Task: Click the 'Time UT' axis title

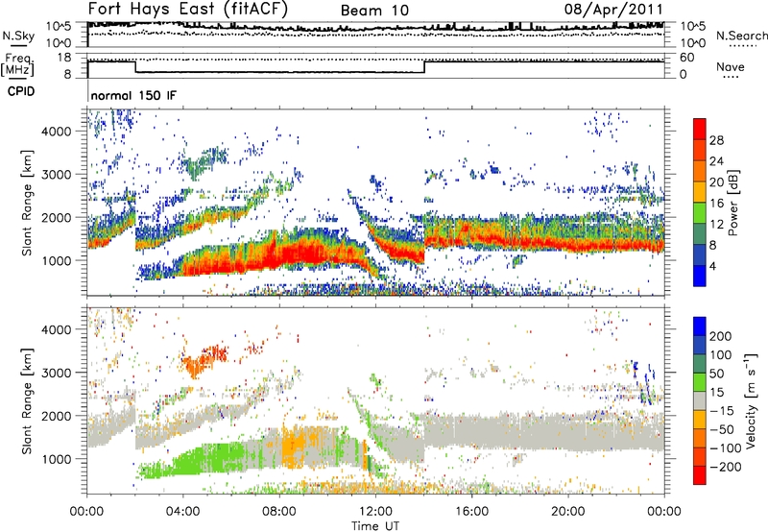Action: click(375, 526)
